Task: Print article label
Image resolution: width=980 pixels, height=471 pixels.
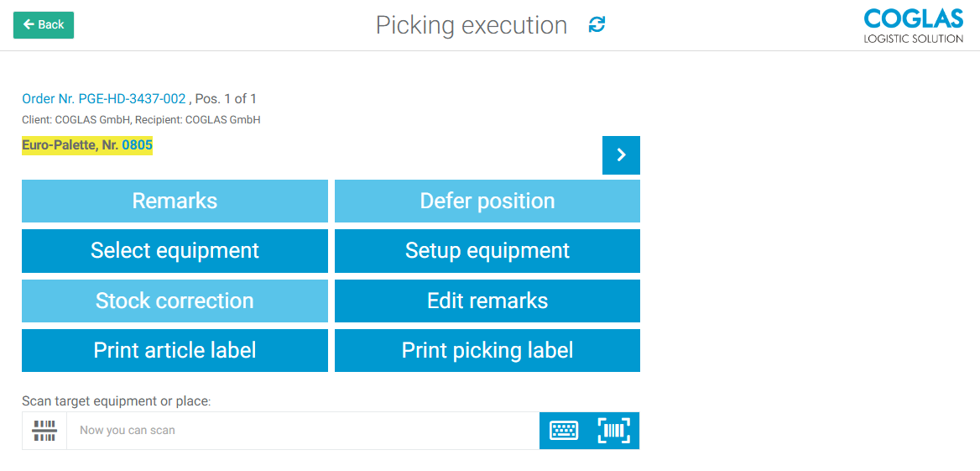Action: pos(175,351)
